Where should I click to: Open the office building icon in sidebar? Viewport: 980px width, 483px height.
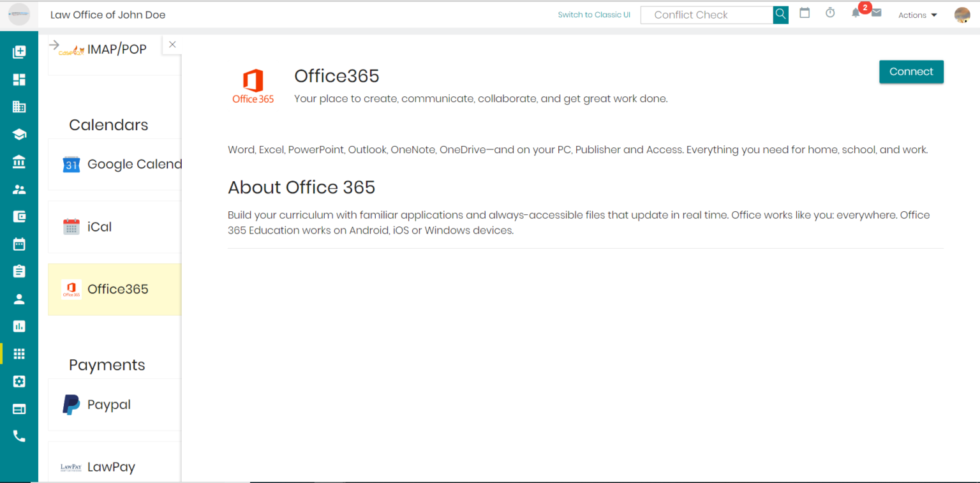[19, 107]
